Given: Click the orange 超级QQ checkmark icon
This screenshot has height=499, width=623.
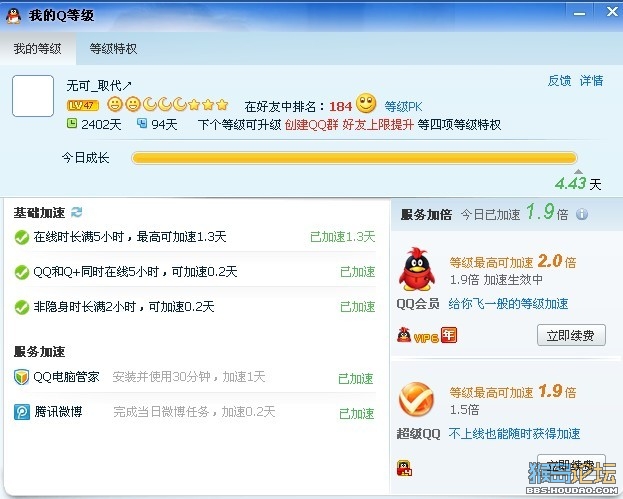Looking at the screenshot, I should (x=416, y=399).
